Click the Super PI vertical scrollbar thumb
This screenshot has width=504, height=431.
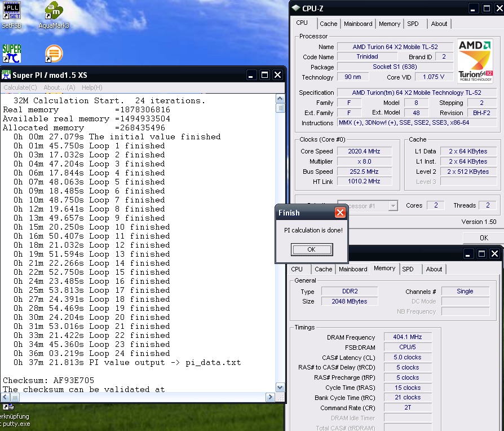tap(280, 108)
